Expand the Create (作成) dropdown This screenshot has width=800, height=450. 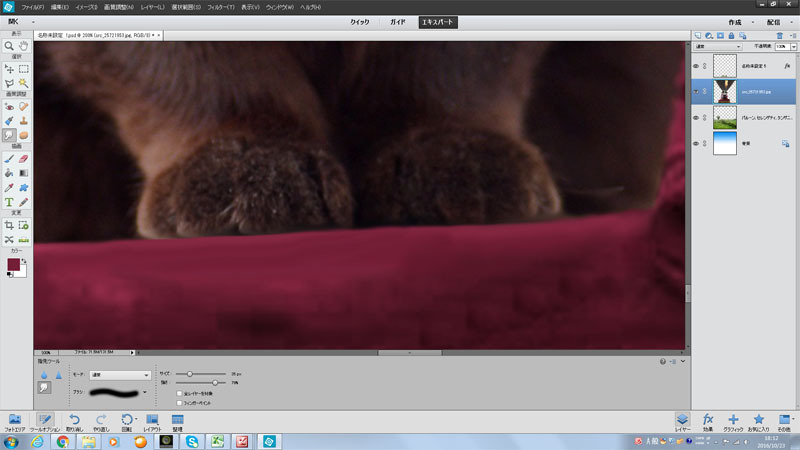(x=753, y=22)
